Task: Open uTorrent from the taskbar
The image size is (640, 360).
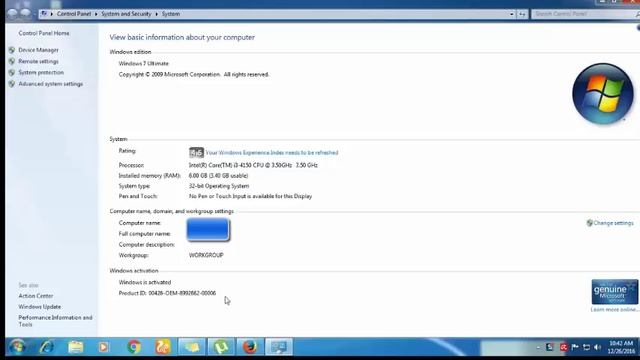Action: click(x=221, y=347)
